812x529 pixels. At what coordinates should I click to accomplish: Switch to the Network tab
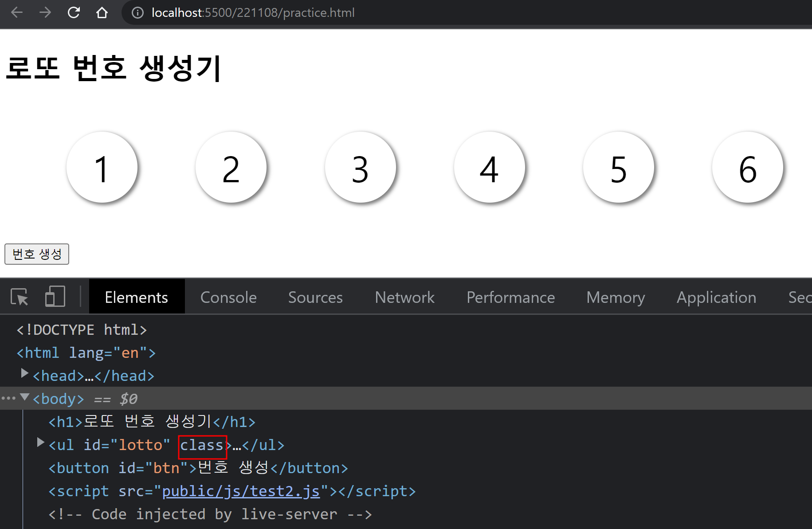point(404,297)
